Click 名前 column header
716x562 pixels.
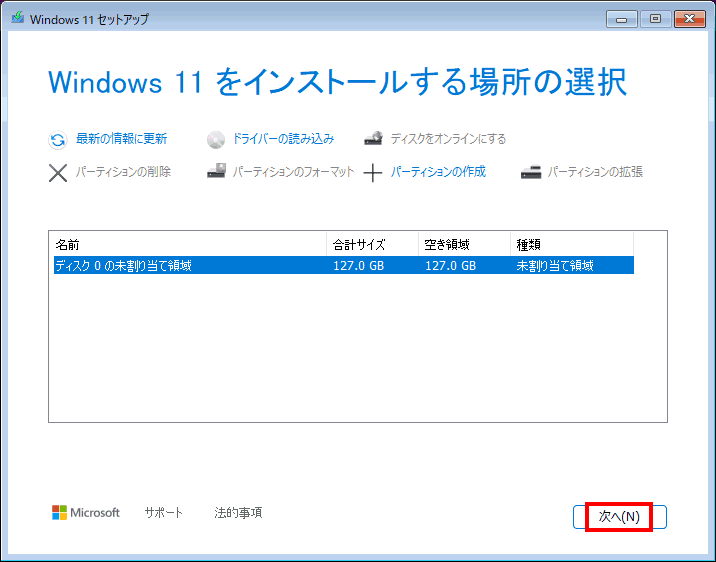click(190, 245)
